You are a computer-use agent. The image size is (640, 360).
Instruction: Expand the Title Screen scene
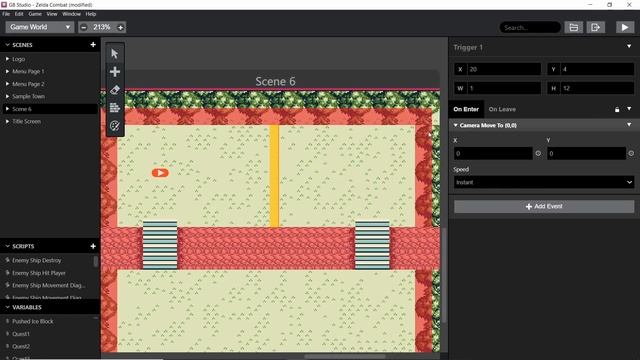(x=7, y=121)
